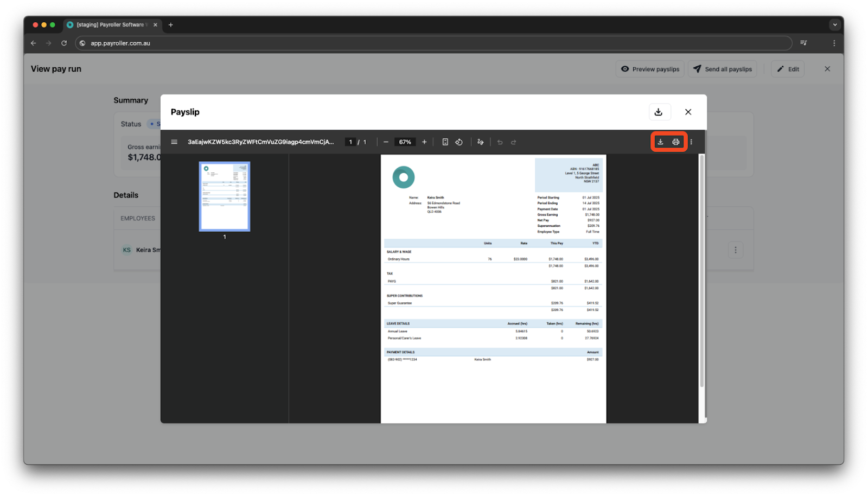Click the 67% zoom level field
This screenshot has width=868, height=496.
tap(405, 142)
